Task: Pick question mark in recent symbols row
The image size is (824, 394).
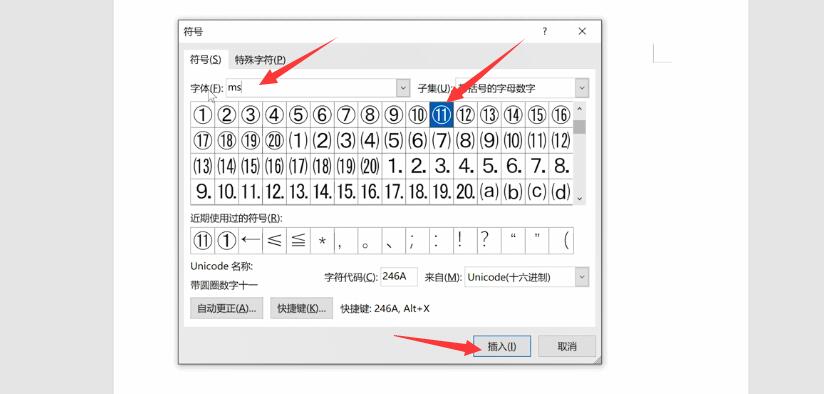Action: 489,241
